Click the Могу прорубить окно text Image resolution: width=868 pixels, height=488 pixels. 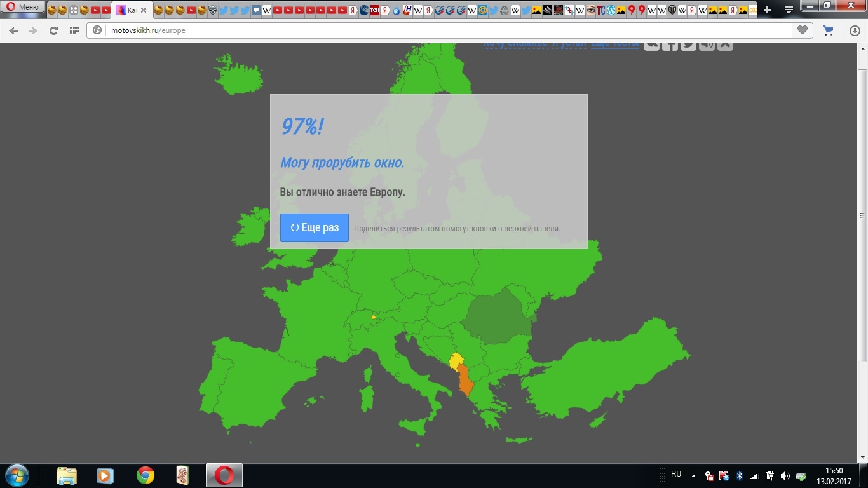tap(342, 163)
